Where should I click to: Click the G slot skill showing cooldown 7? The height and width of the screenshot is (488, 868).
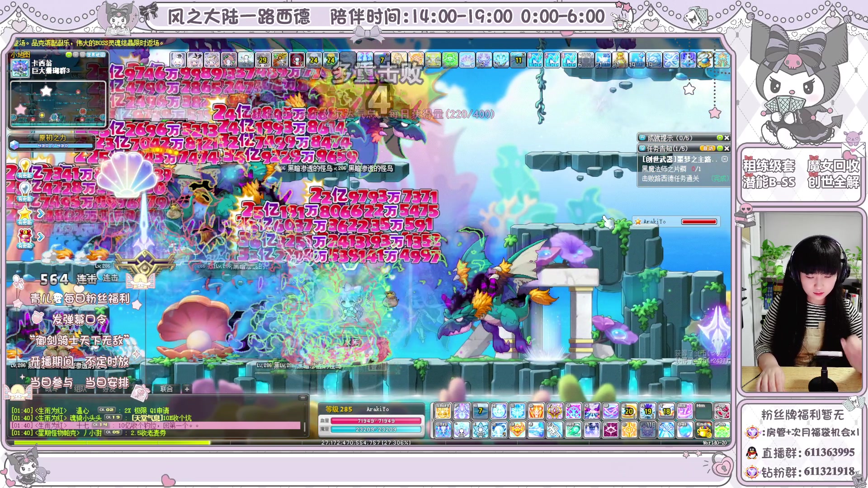tap(480, 411)
